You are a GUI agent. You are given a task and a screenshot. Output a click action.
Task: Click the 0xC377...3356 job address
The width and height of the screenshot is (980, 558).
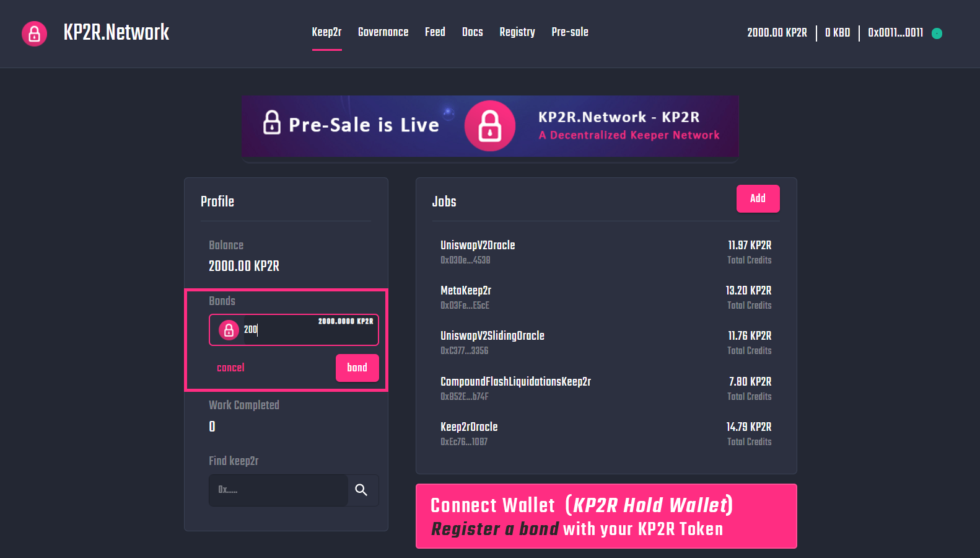464,351
